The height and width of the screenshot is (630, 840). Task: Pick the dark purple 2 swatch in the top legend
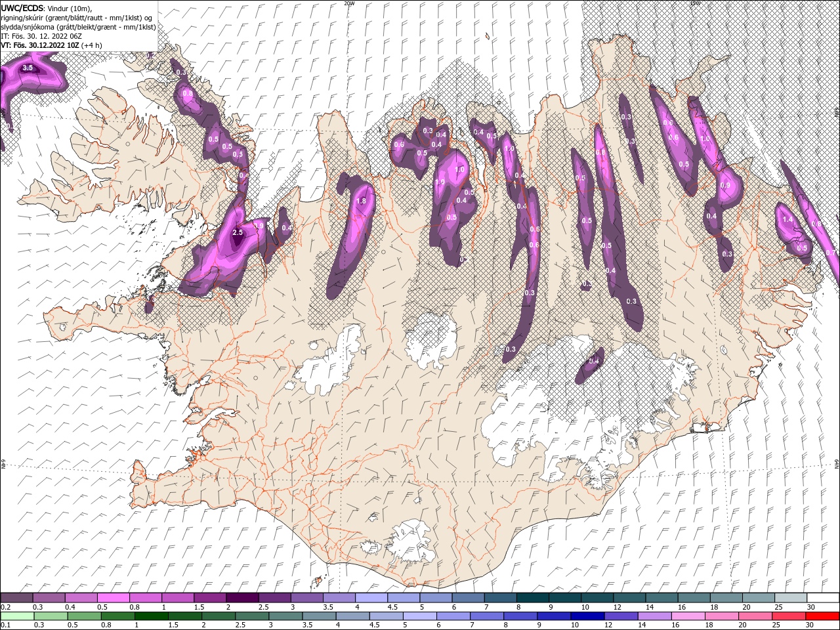pos(242,598)
